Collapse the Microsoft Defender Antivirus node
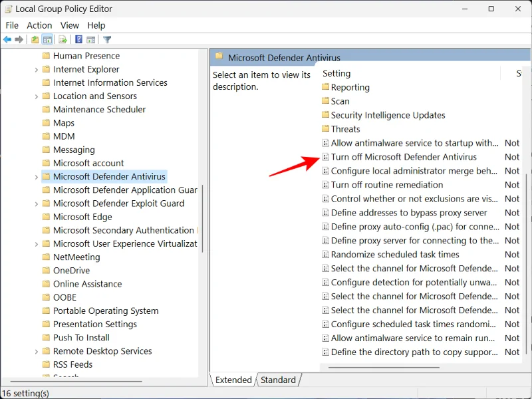Image resolution: width=532 pixels, height=399 pixels. 37,176
